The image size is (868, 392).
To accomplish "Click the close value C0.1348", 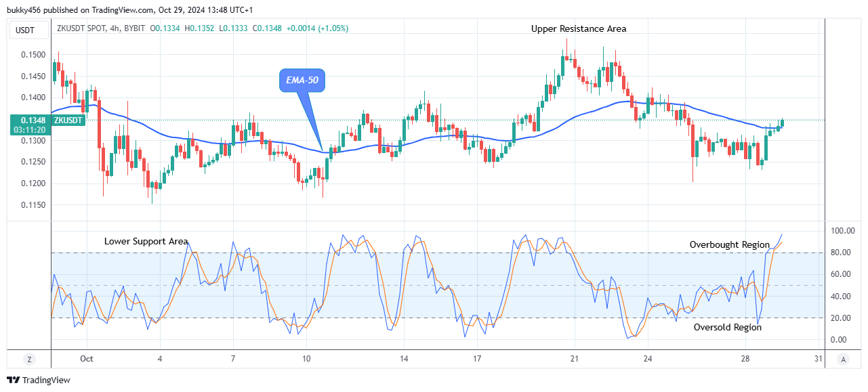I will click(x=267, y=28).
